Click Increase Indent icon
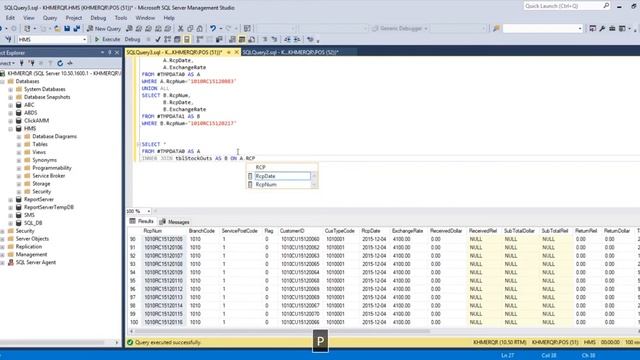640x360 pixels. (297, 40)
